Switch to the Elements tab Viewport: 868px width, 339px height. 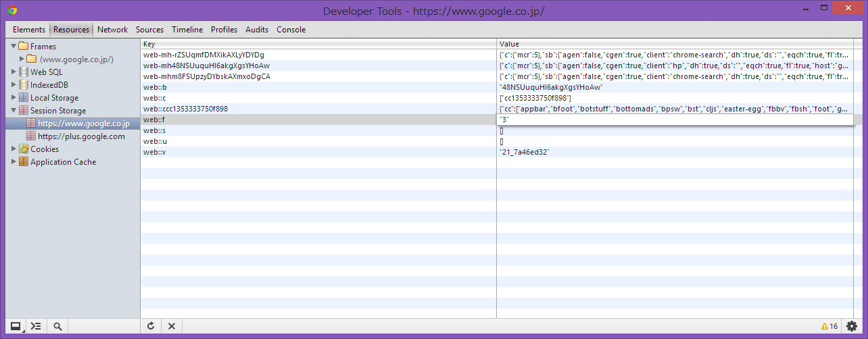[x=29, y=30]
